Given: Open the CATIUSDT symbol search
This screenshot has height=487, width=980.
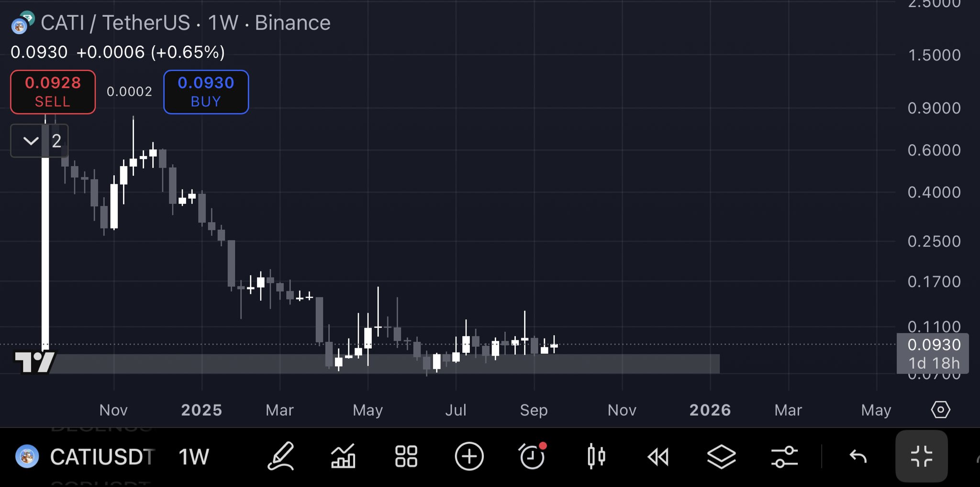Looking at the screenshot, I should (x=101, y=457).
